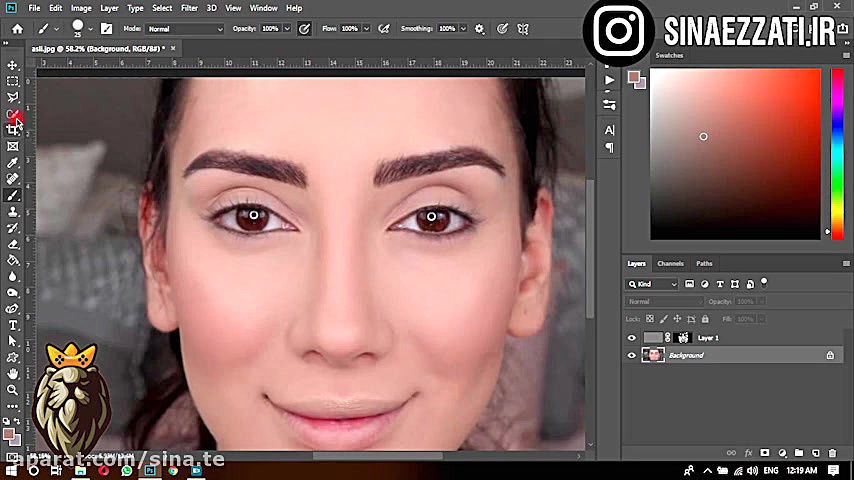Open the Filter menu
Screen dimensions: 854x480
tap(189, 8)
